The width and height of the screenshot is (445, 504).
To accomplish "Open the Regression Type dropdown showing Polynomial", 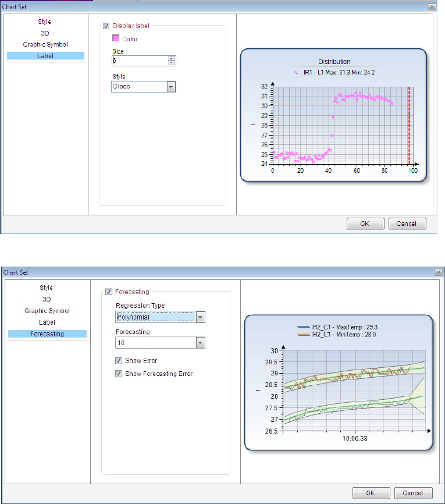I will (160, 317).
